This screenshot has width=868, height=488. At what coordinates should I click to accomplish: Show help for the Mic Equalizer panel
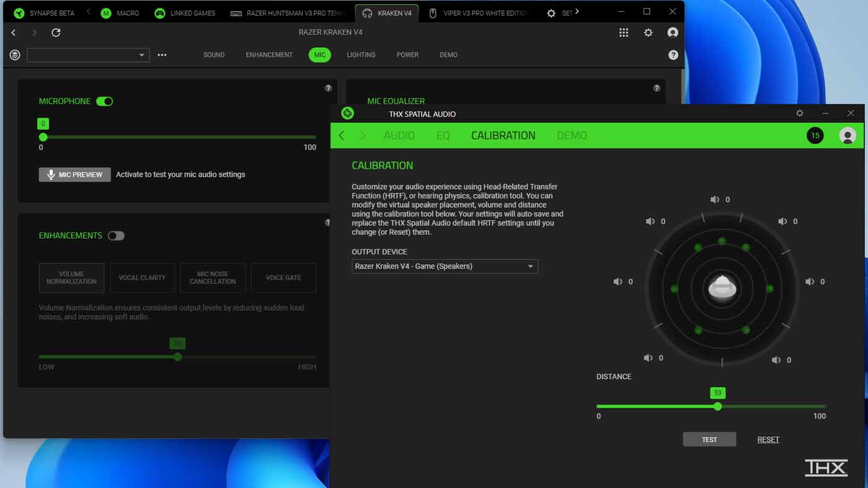(x=657, y=88)
